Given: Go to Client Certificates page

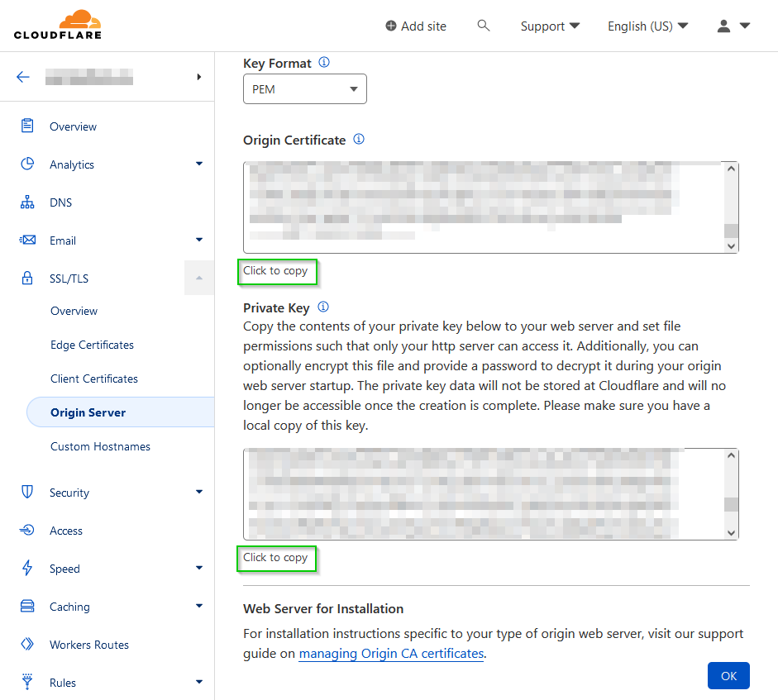Looking at the screenshot, I should click(x=94, y=379).
